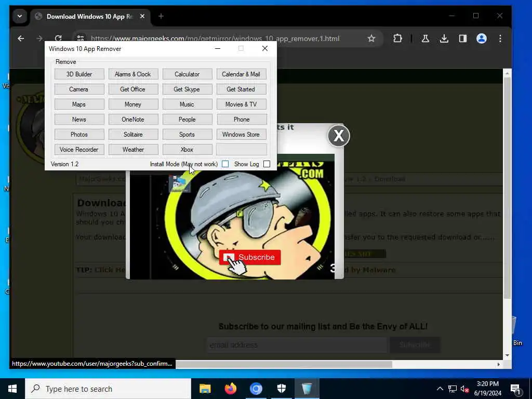Close the popup with the X button

[x=339, y=136]
